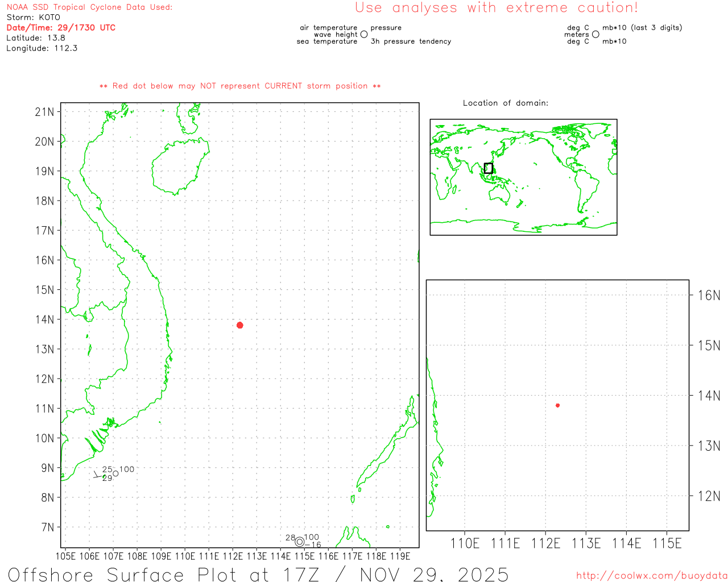Image resolution: width=728 pixels, height=582 pixels.
Task: Click the red storm dot on main map
Action: 240,325
